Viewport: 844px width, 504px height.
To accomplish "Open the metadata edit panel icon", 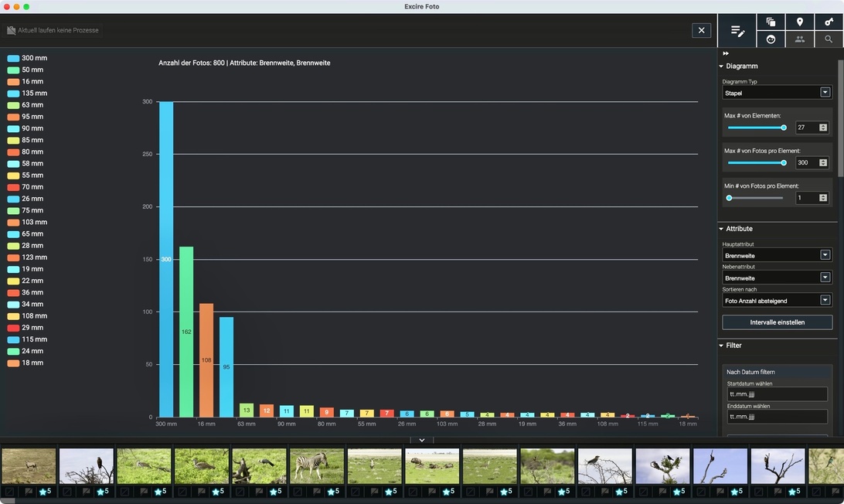I will coord(737,31).
